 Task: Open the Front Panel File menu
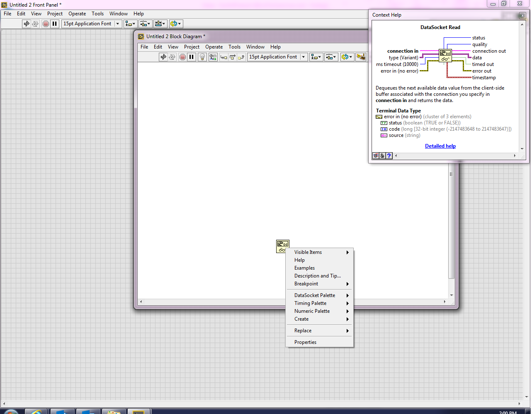(x=7, y=14)
